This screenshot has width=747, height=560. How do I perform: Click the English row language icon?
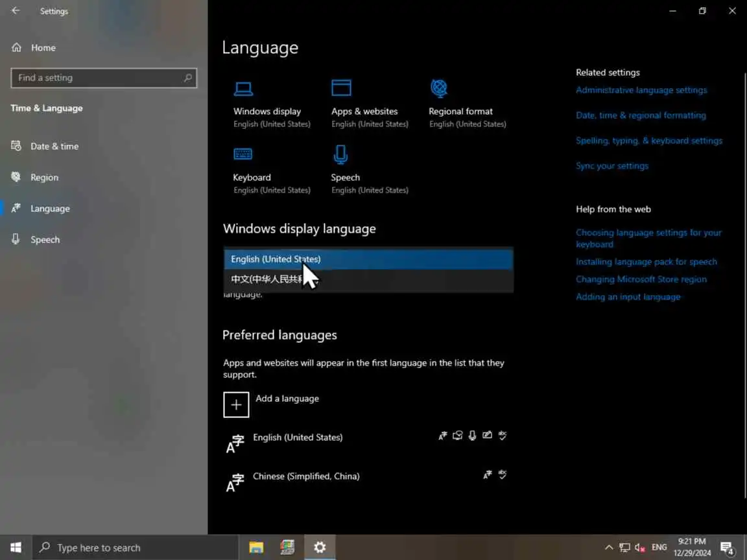[x=235, y=443]
